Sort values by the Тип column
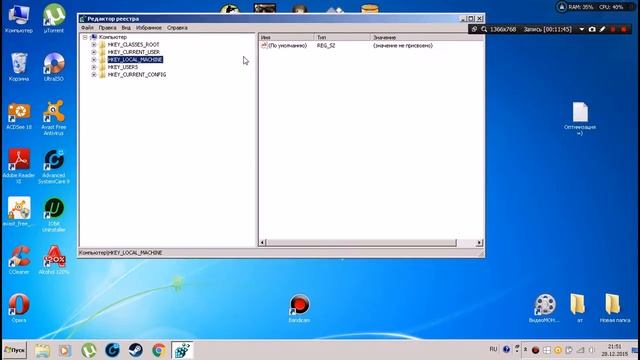Viewport: 640px width, 360px height. point(342,38)
